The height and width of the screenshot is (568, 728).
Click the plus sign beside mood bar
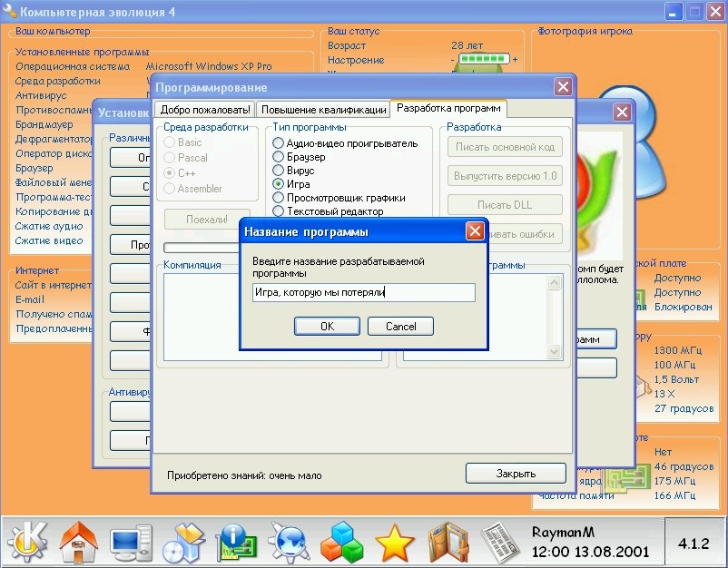coord(515,59)
